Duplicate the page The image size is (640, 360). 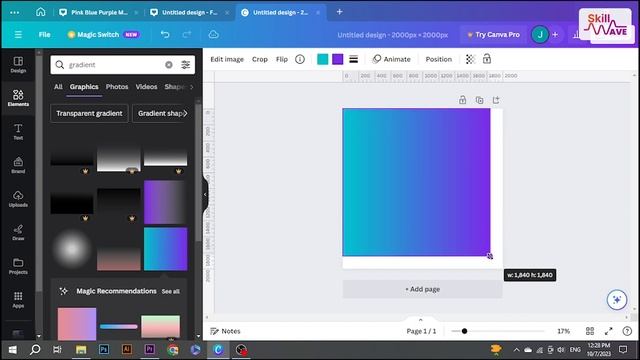click(479, 100)
